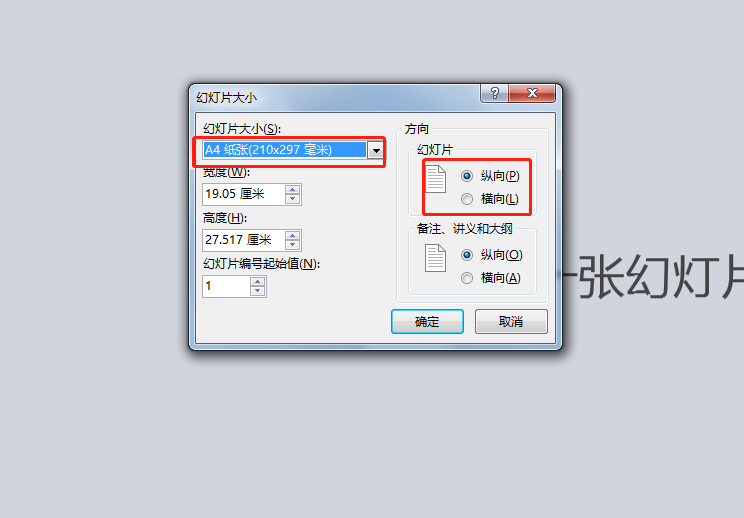Close the 幻灯片大小 dialog

532,93
